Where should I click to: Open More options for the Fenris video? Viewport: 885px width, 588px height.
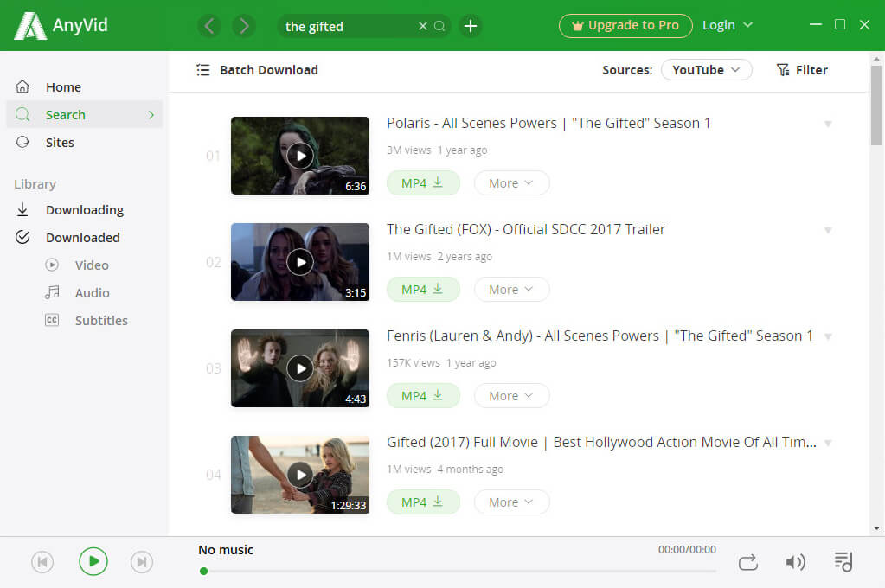coord(511,395)
